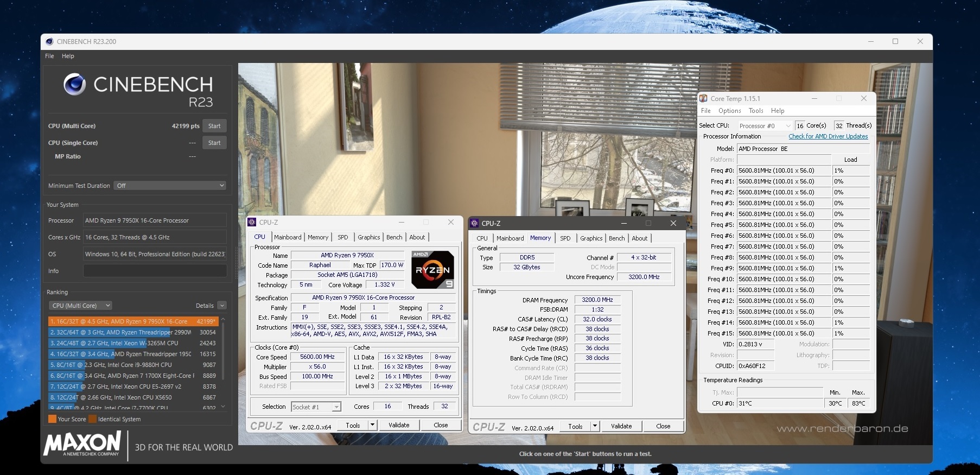The height and width of the screenshot is (475, 980).
Task: Open the Cinebench File menu
Action: [49, 56]
